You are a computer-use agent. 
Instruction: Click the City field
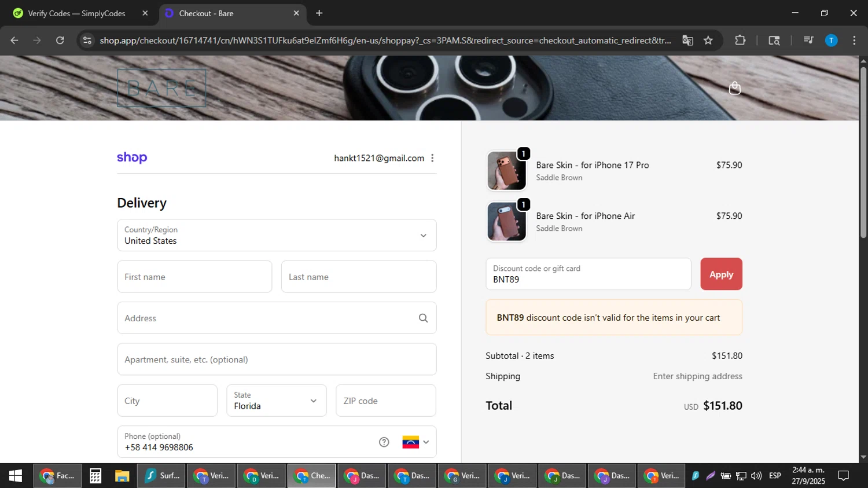[167, 401]
